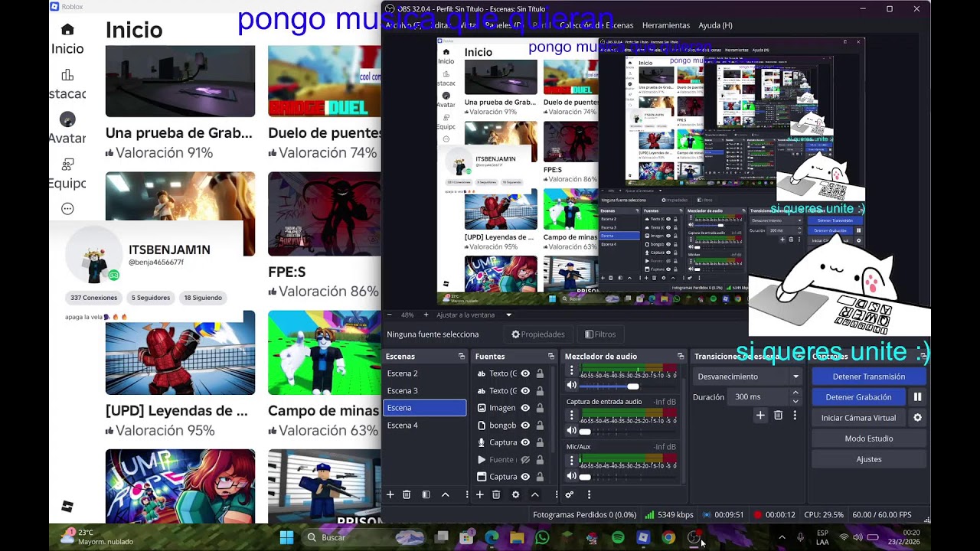Screen dimensions: 980x551
Task: Open Roblox more options ellipsis icon in sidebar
Action: (67, 209)
